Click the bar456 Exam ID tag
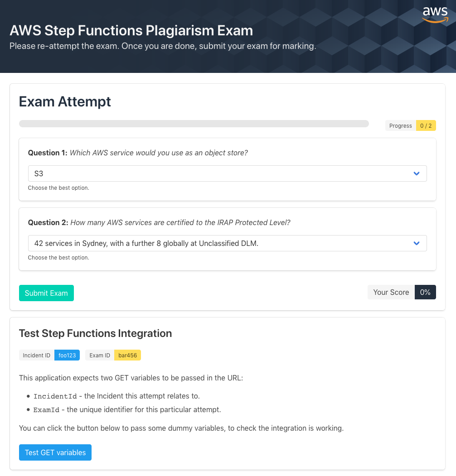This screenshot has width=456, height=476. [x=127, y=355]
